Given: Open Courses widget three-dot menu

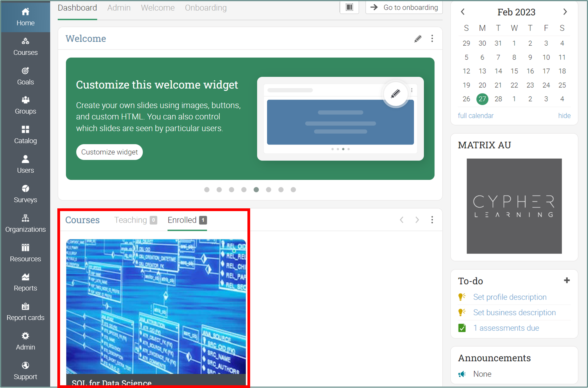Looking at the screenshot, I should point(432,220).
